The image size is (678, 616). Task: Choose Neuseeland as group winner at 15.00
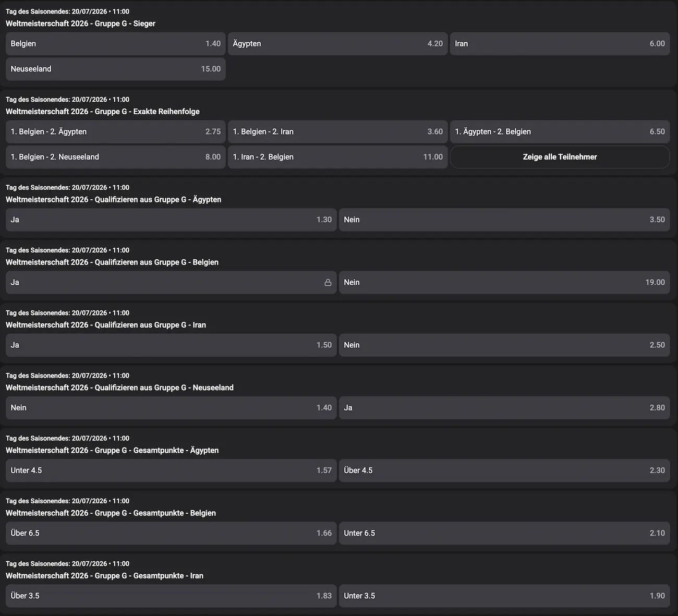pyautogui.click(x=115, y=69)
